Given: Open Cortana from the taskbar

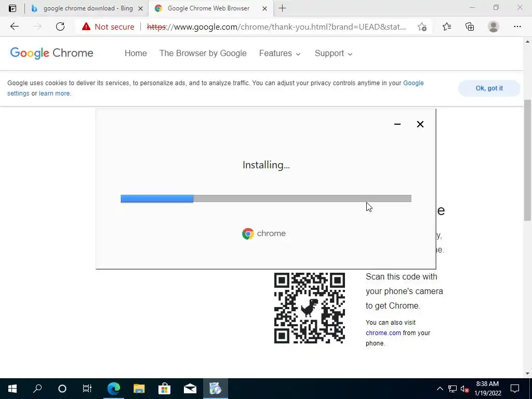Looking at the screenshot, I should pyautogui.click(x=62, y=389).
